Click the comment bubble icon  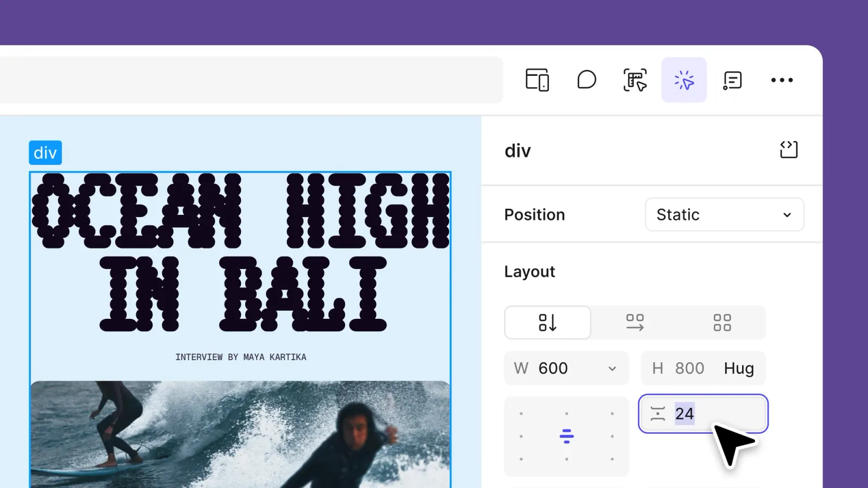pyautogui.click(x=586, y=80)
